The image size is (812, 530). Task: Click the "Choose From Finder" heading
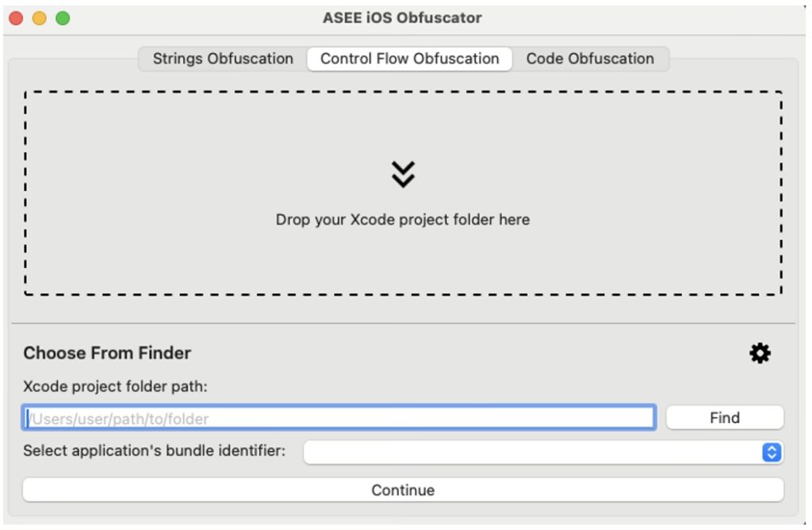pyautogui.click(x=107, y=353)
